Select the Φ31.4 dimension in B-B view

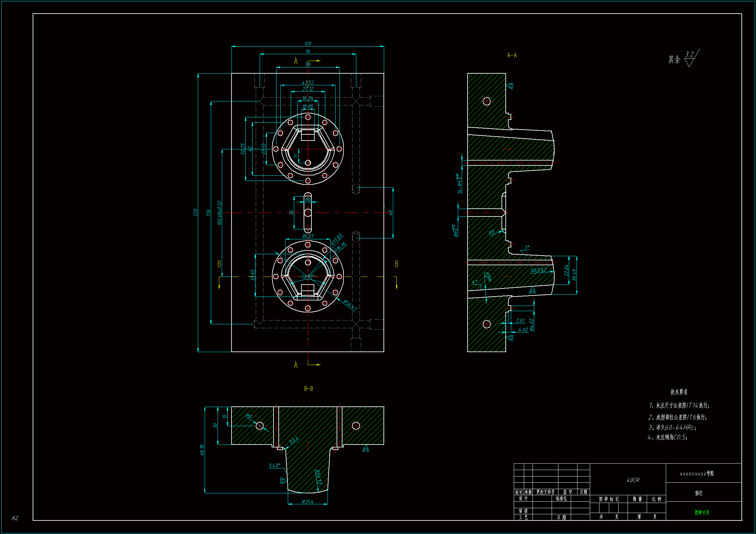[x=308, y=501]
